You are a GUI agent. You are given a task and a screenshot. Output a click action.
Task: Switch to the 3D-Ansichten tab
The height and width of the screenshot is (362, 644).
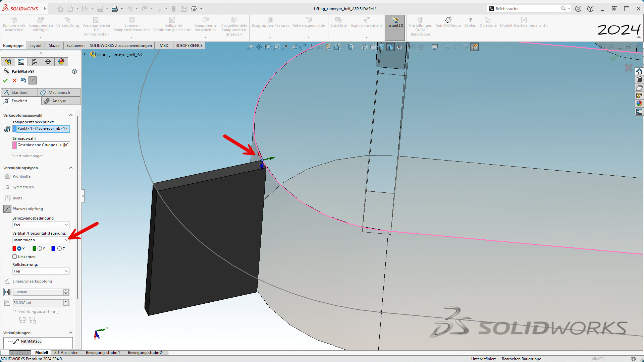point(66,353)
